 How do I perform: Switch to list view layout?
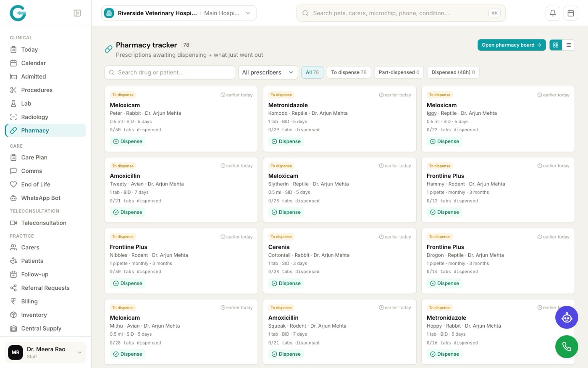click(x=568, y=45)
